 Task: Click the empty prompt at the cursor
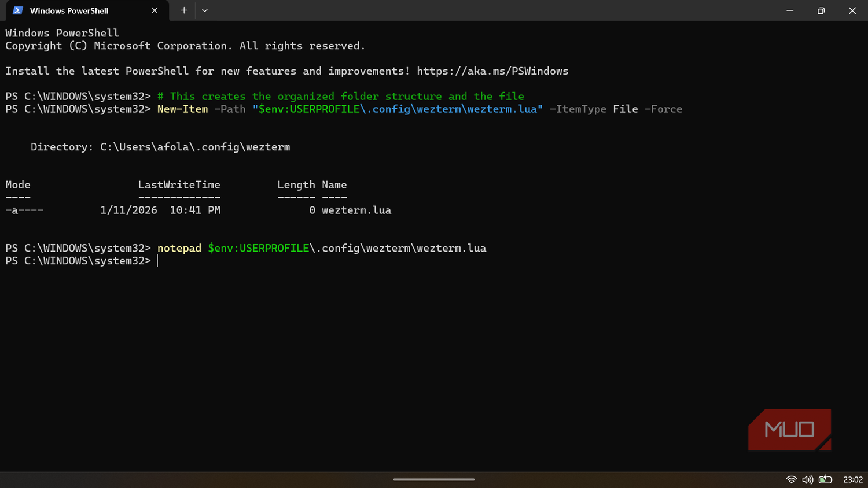(x=158, y=261)
